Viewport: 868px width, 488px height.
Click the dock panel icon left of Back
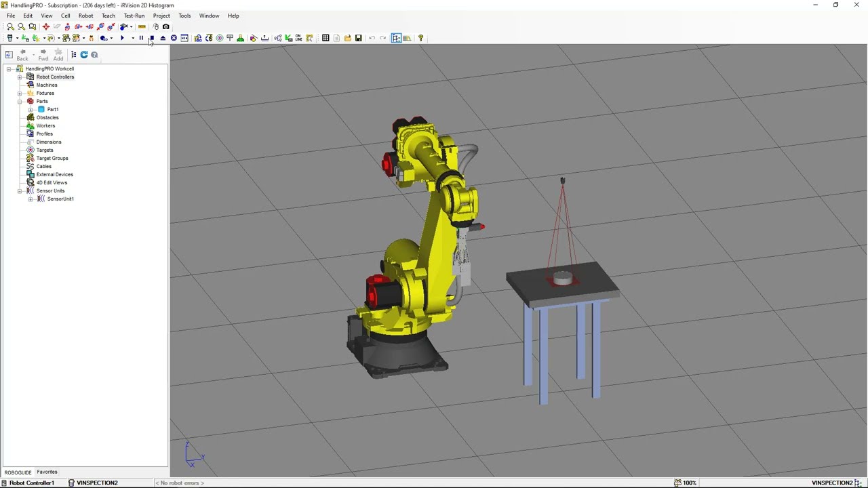pos(8,55)
